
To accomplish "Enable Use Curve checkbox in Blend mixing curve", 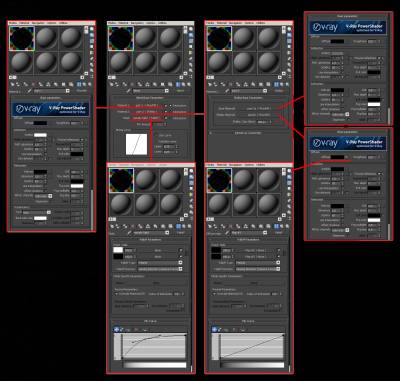I will point(157,135).
